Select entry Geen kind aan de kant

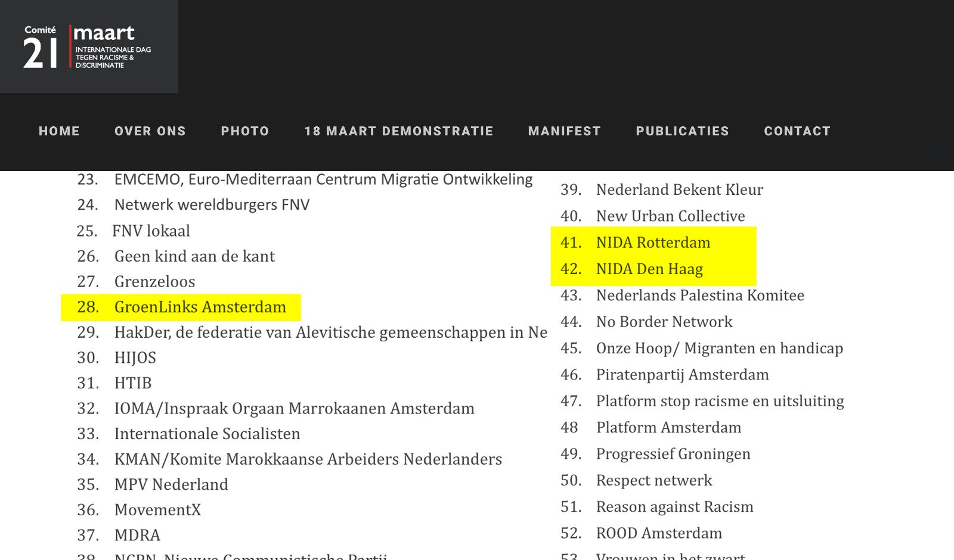coord(176,256)
